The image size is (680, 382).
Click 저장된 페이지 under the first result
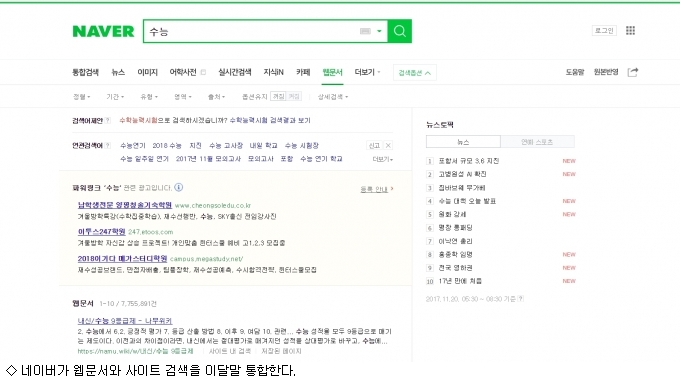pos(281,351)
